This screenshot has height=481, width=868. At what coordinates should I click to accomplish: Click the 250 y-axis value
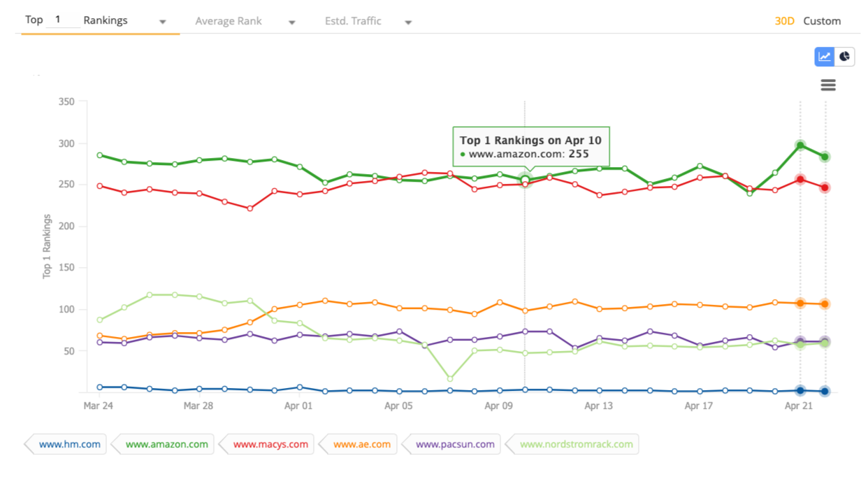tap(66, 185)
